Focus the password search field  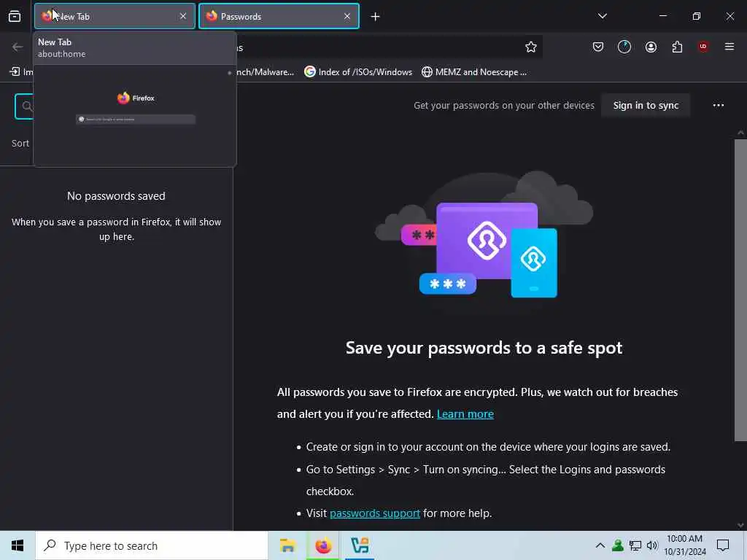point(24,106)
